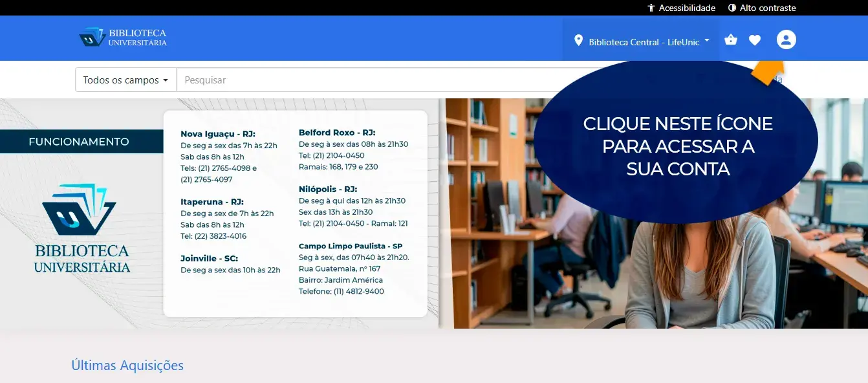868x383 pixels.
Task: Click the Itaperuna - RJ heading
Action: coord(212,202)
